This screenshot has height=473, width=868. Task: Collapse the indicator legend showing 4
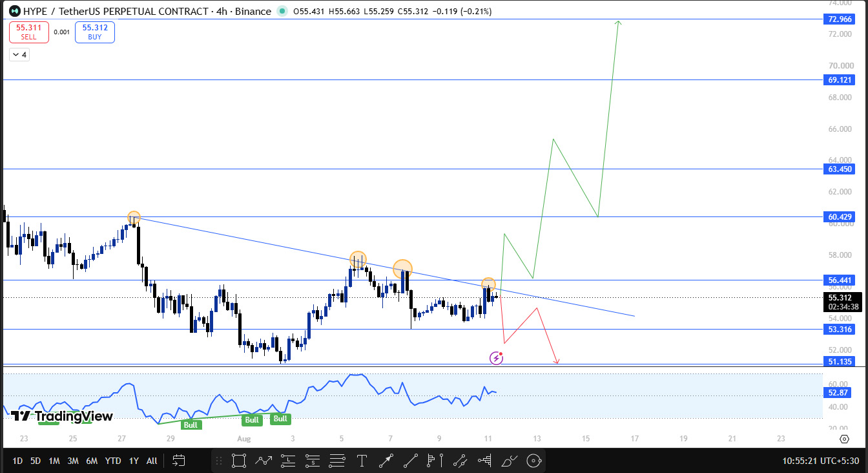19,55
